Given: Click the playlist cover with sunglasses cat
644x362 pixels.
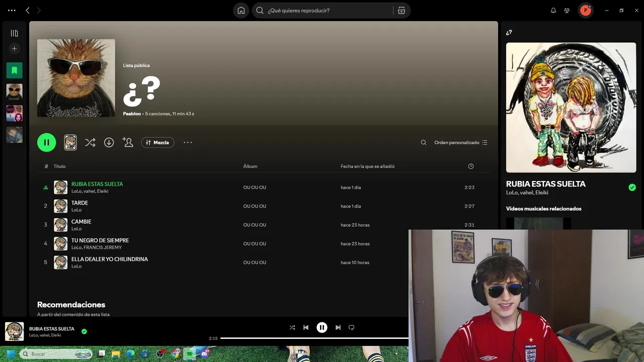Looking at the screenshot, I should pyautogui.click(x=76, y=78).
